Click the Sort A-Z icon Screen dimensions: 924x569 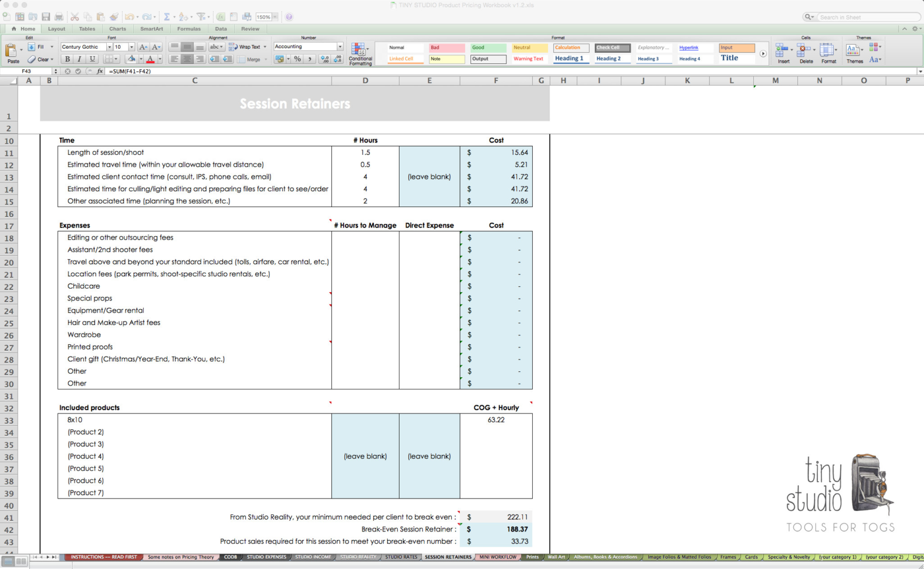(183, 17)
